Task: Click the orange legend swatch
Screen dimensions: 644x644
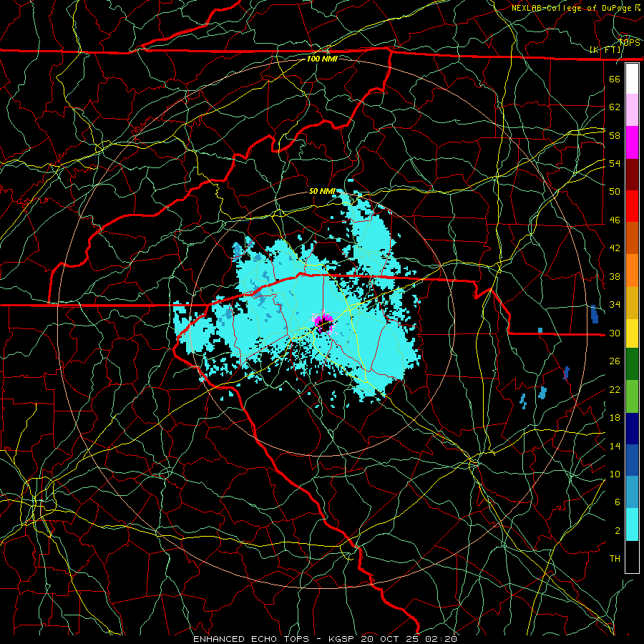Action: click(x=632, y=270)
